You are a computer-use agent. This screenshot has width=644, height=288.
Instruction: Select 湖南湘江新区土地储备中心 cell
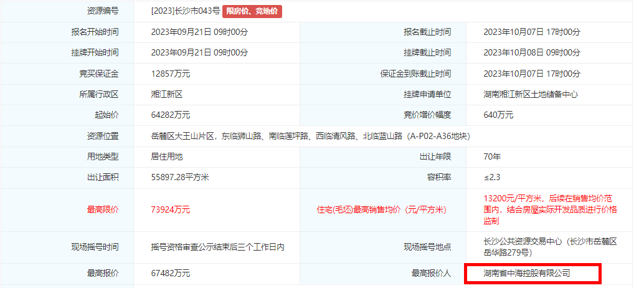click(531, 95)
